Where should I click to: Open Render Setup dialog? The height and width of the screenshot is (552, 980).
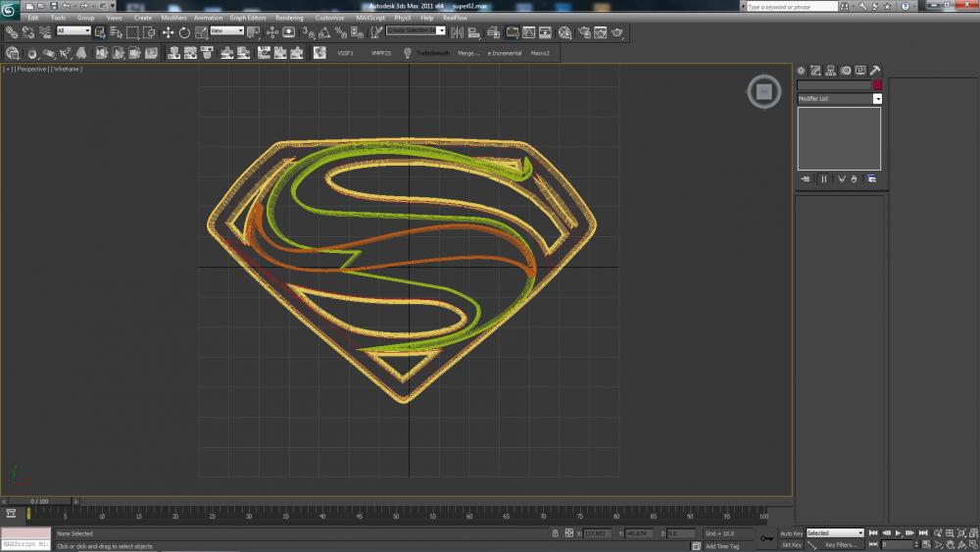point(584,32)
